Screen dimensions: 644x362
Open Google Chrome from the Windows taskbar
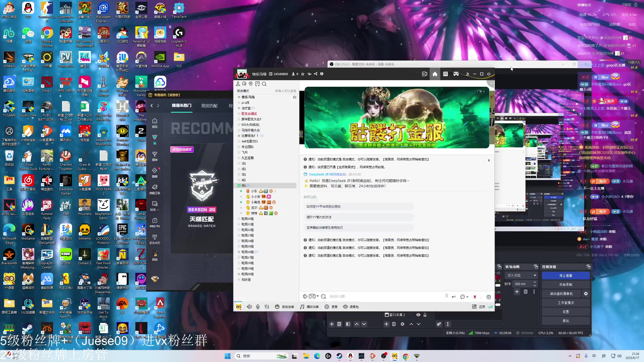(x=406, y=356)
